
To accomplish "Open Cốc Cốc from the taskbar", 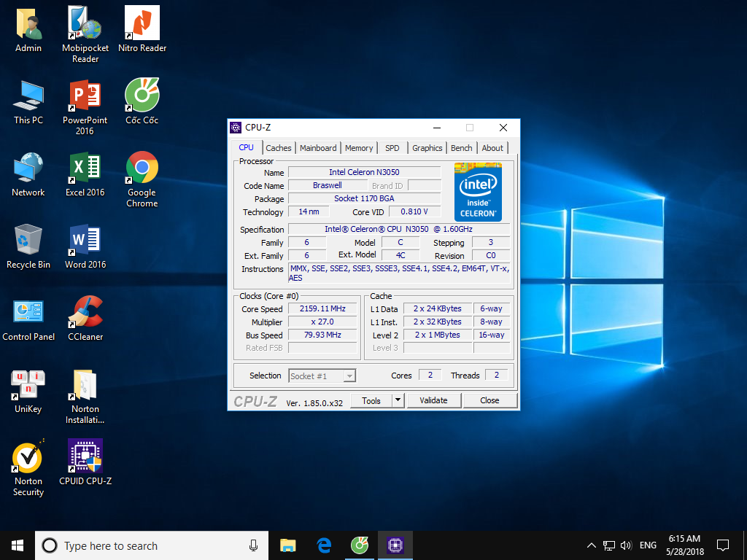I will 360,545.
